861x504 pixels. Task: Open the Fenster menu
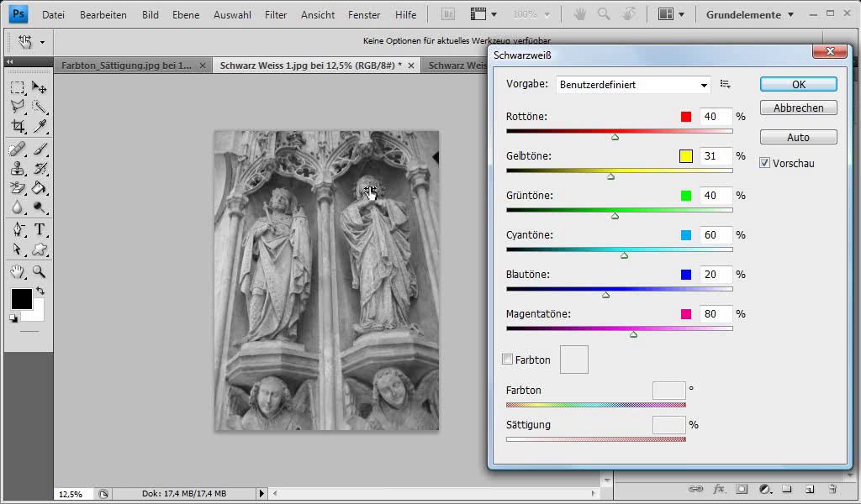click(x=364, y=15)
